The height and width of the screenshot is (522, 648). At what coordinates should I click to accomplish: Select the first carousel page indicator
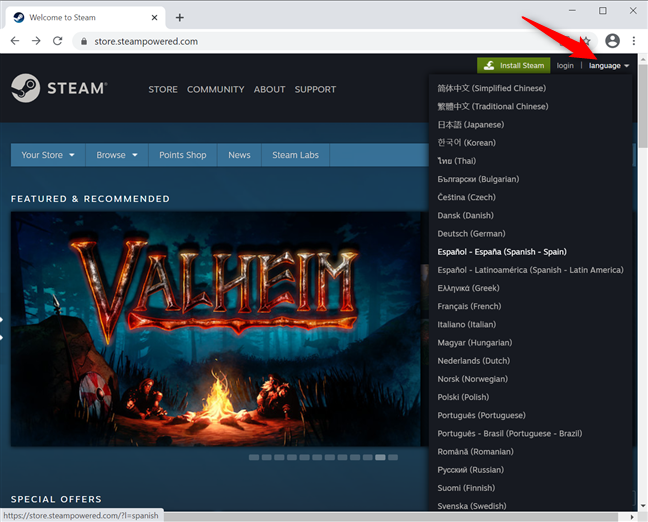point(254,458)
